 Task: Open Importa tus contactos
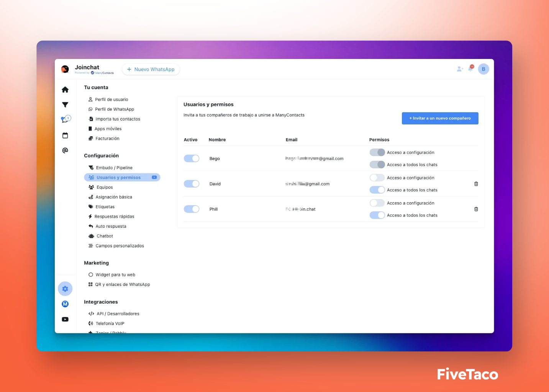click(x=115, y=119)
